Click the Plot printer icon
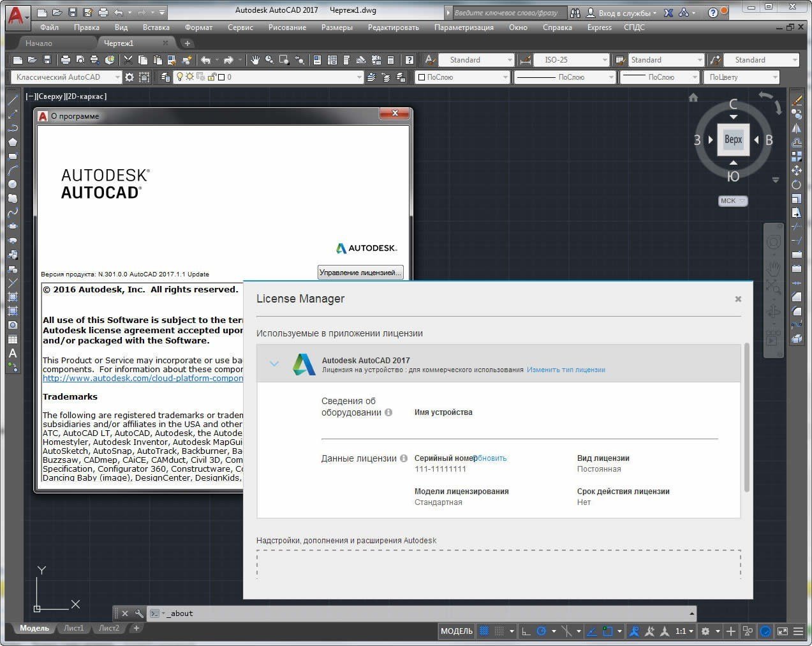The width and height of the screenshot is (812, 646). (x=65, y=60)
